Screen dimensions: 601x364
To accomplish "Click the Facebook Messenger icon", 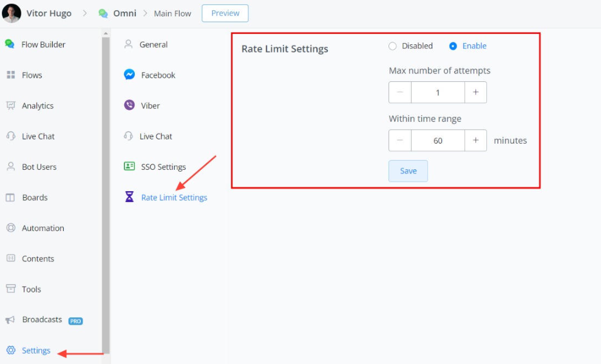I will tap(129, 75).
